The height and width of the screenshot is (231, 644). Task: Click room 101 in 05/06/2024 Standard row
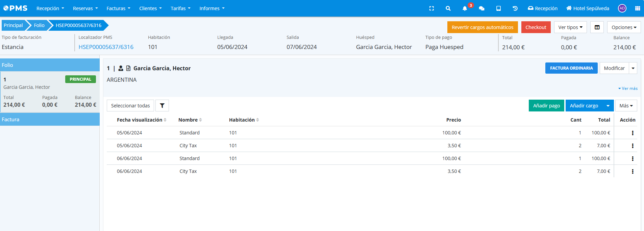(233, 133)
